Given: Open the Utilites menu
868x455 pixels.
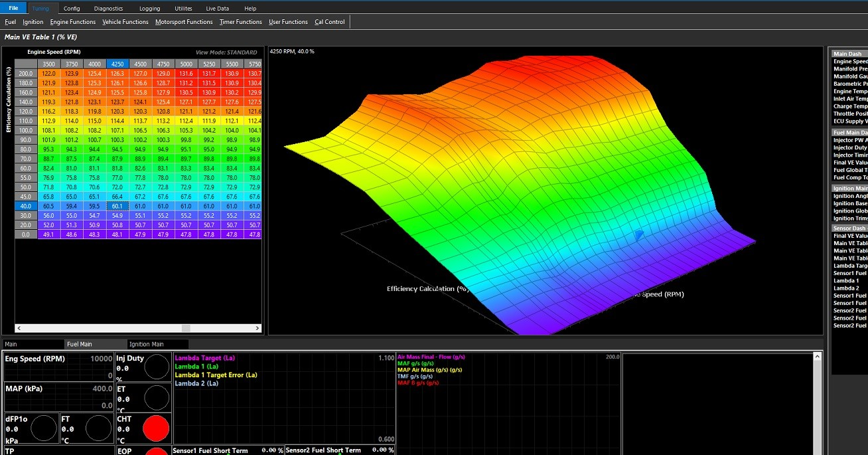Looking at the screenshot, I should [183, 9].
